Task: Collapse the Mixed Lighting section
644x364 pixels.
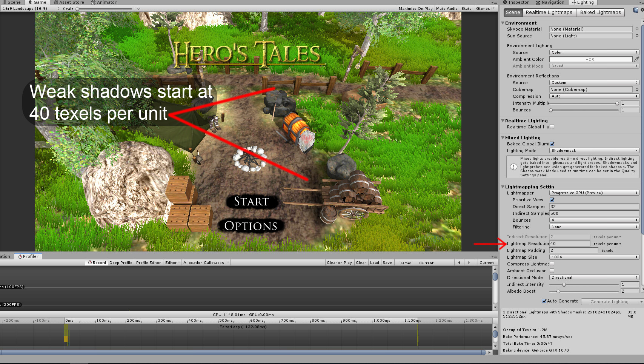Action: point(503,138)
